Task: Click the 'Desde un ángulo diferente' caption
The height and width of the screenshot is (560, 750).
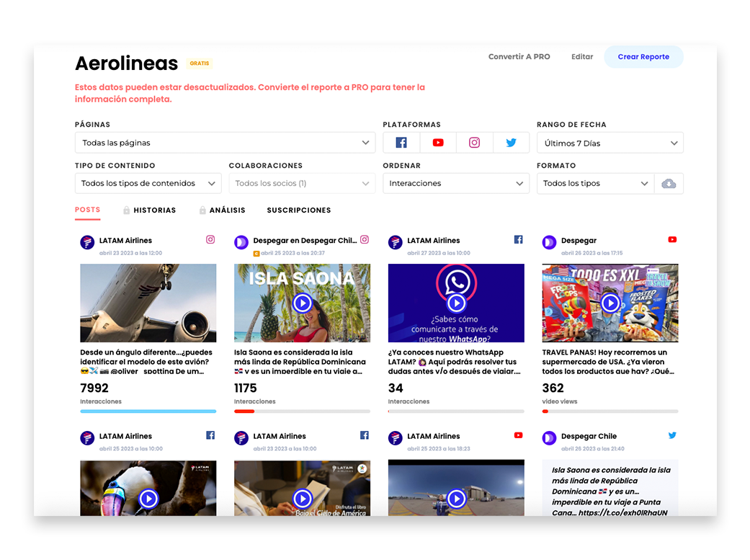Action: click(146, 361)
